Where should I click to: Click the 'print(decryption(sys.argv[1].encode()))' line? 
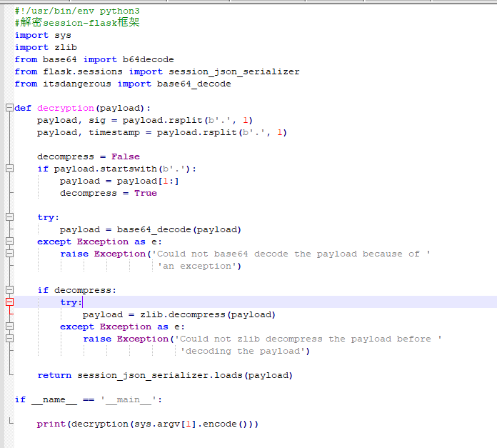[148, 424]
